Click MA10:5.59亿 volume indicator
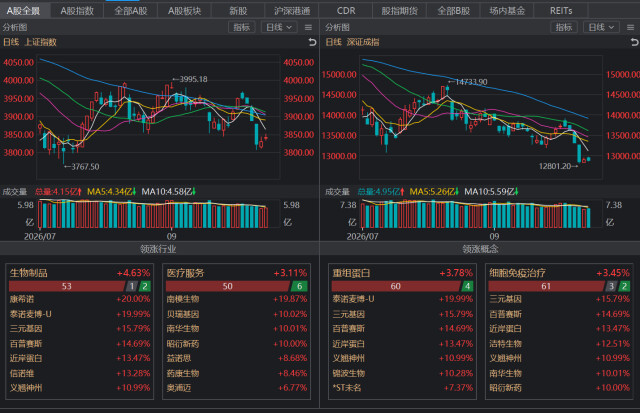The height and width of the screenshot is (413, 640). pos(491,191)
